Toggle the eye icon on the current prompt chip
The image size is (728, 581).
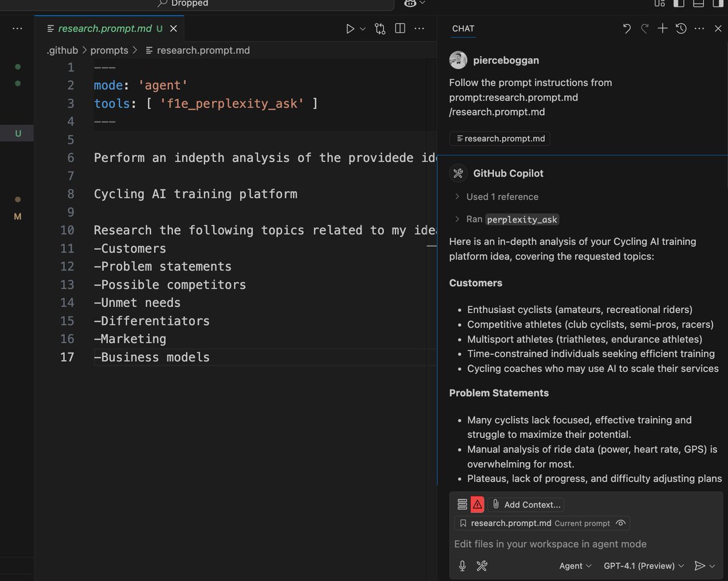[620, 523]
